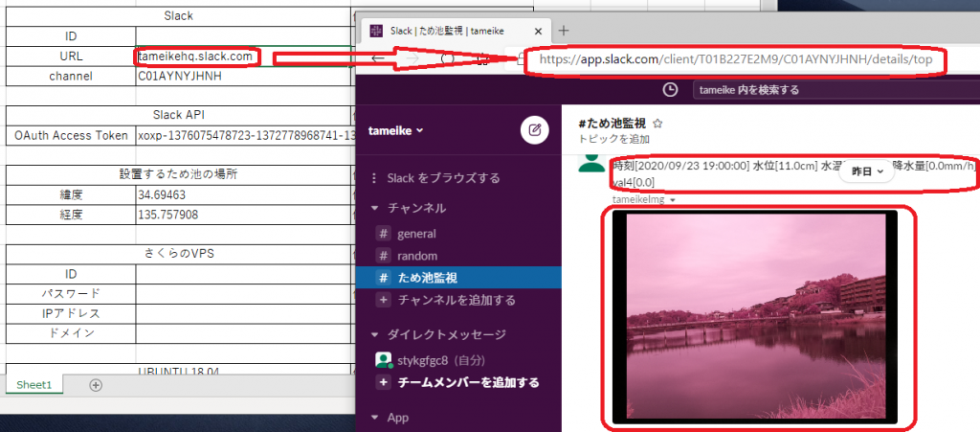
Task: Open a new browser tab
Action: click(x=564, y=31)
